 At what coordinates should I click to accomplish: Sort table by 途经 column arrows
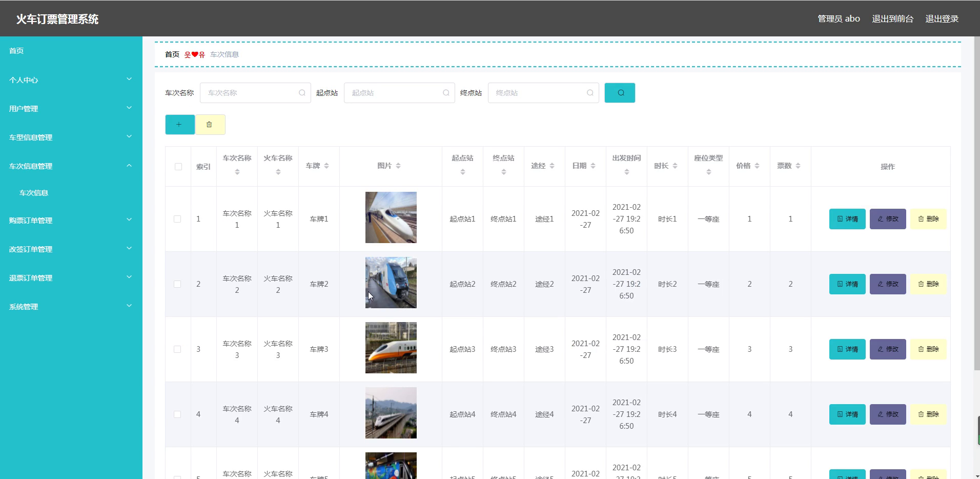click(552, 166)
